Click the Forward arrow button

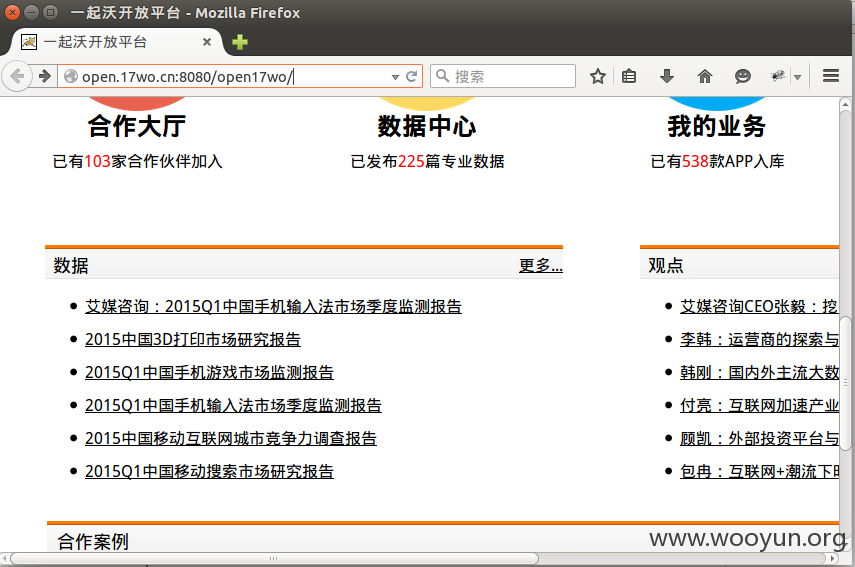(x=45, y=76)
